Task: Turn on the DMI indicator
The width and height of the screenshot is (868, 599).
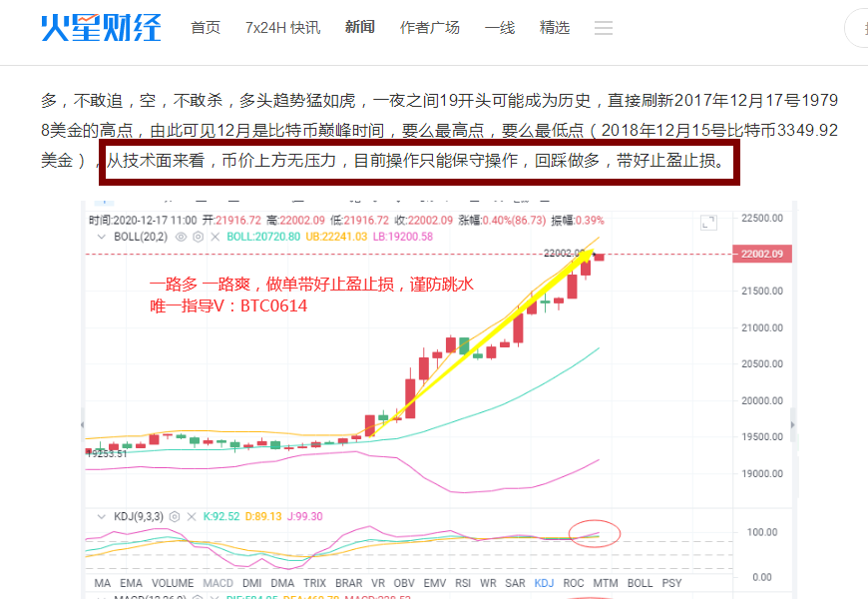Action: [x=252, y=582]
